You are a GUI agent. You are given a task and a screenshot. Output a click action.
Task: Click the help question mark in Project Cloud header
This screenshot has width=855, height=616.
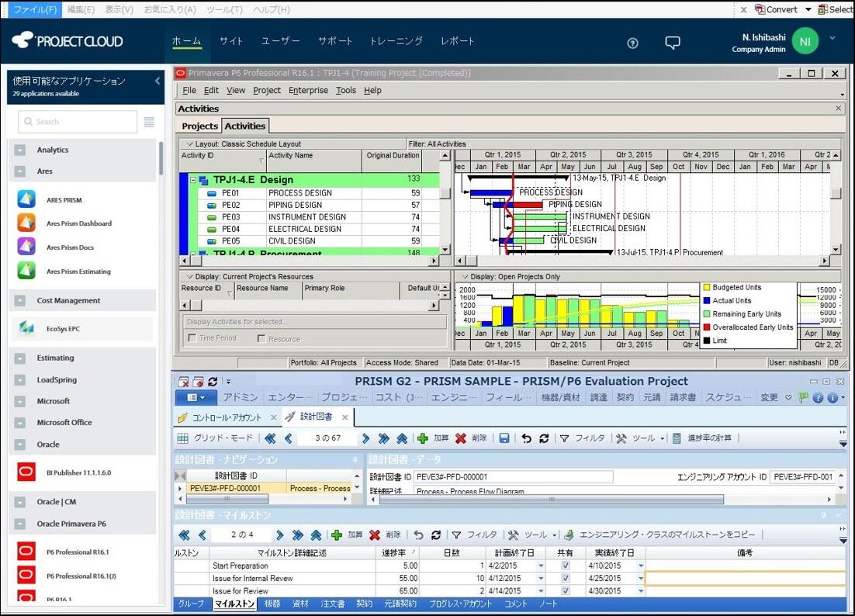(x=632, y=43)
